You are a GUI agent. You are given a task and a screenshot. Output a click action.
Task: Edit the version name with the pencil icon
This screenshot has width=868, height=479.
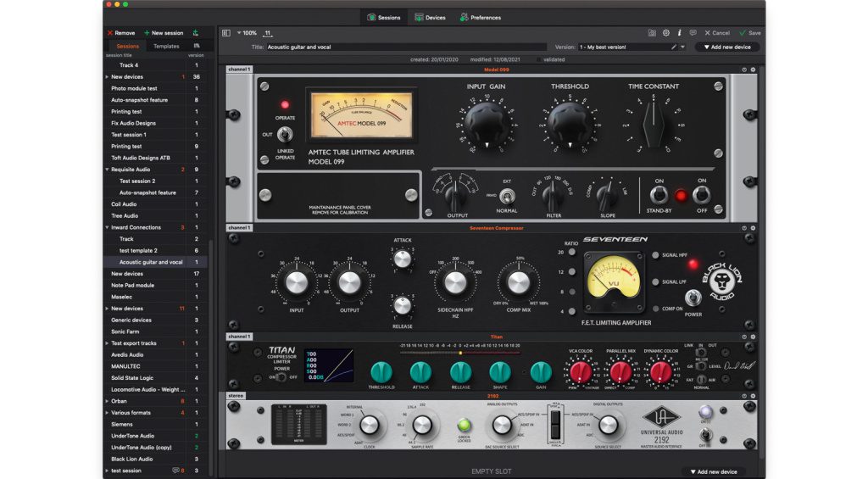(674, 47)
